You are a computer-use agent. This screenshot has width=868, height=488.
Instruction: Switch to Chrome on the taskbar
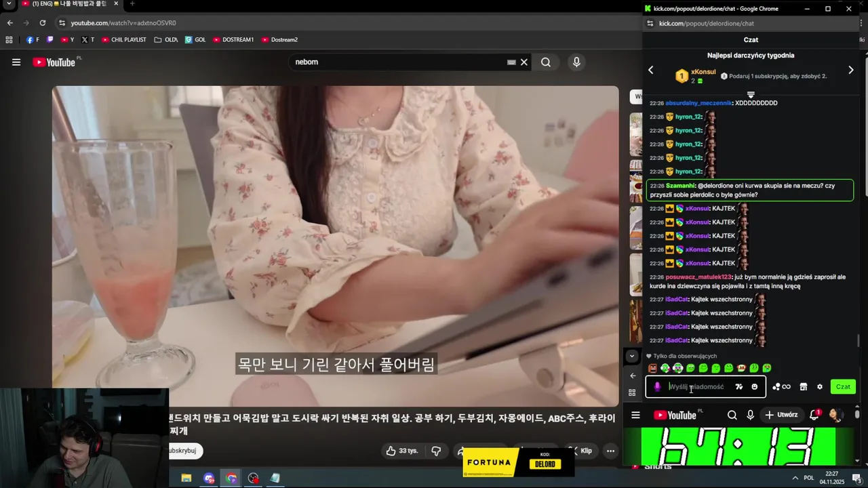(231, 478)
